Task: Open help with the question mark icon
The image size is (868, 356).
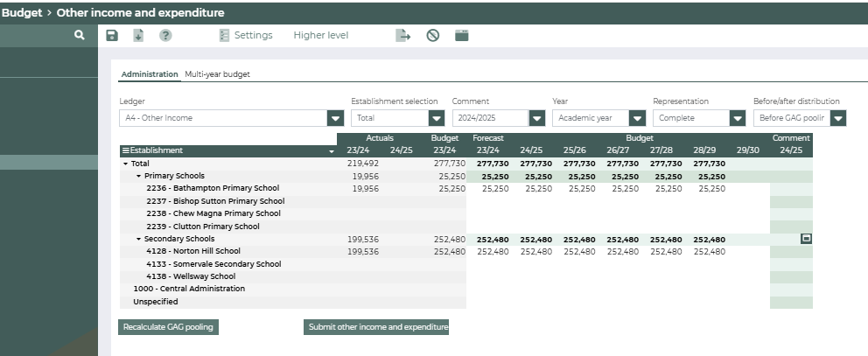Action: [x=165, y=36]
